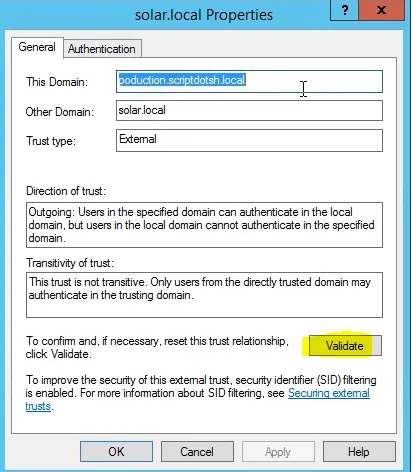Cancel the solar.local Properties dialog
Image resolution: width=412 pixels, height=472 pixels.
pos(197,452)
